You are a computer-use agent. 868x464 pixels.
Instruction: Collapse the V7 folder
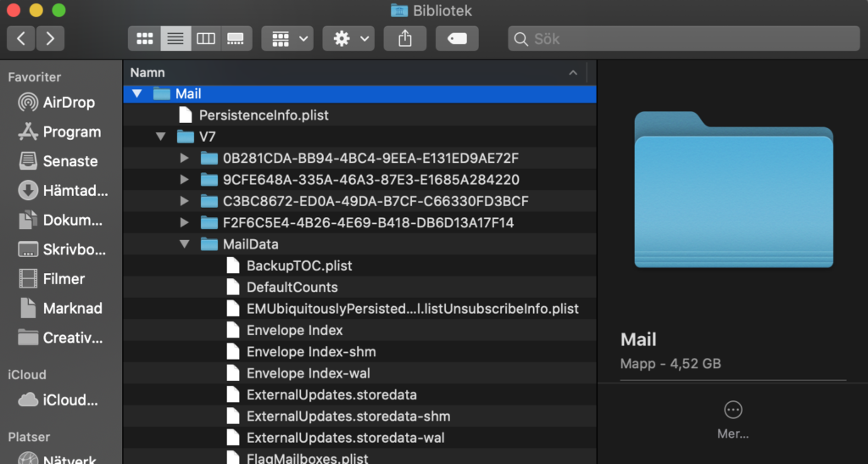pyautogui.click(x=160, y=137)
